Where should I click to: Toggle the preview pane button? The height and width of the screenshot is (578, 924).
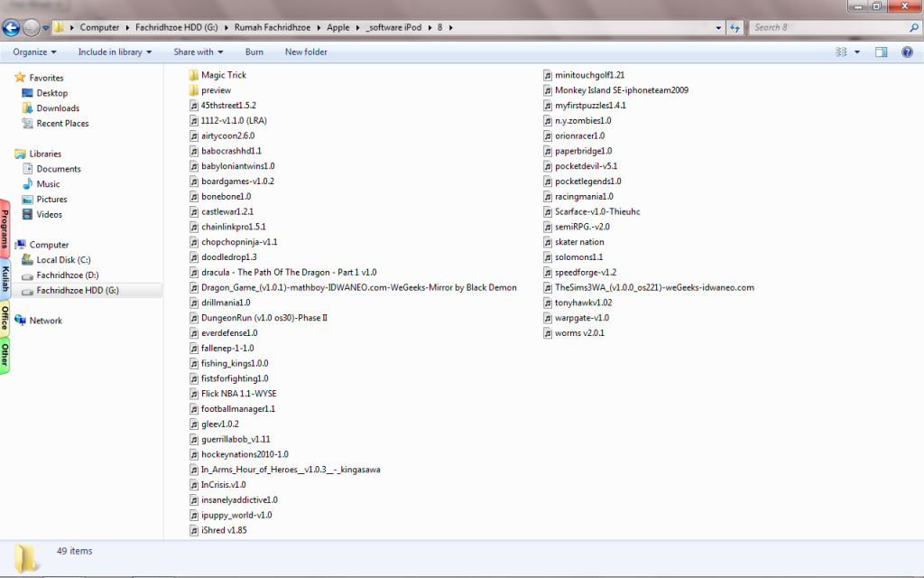pos(881,51)
